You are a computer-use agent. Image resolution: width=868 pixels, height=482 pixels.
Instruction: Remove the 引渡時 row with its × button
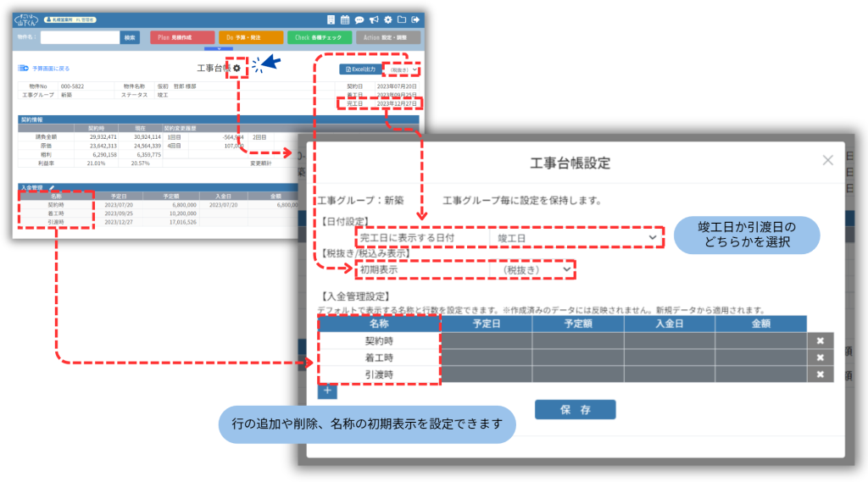(820, 374)
